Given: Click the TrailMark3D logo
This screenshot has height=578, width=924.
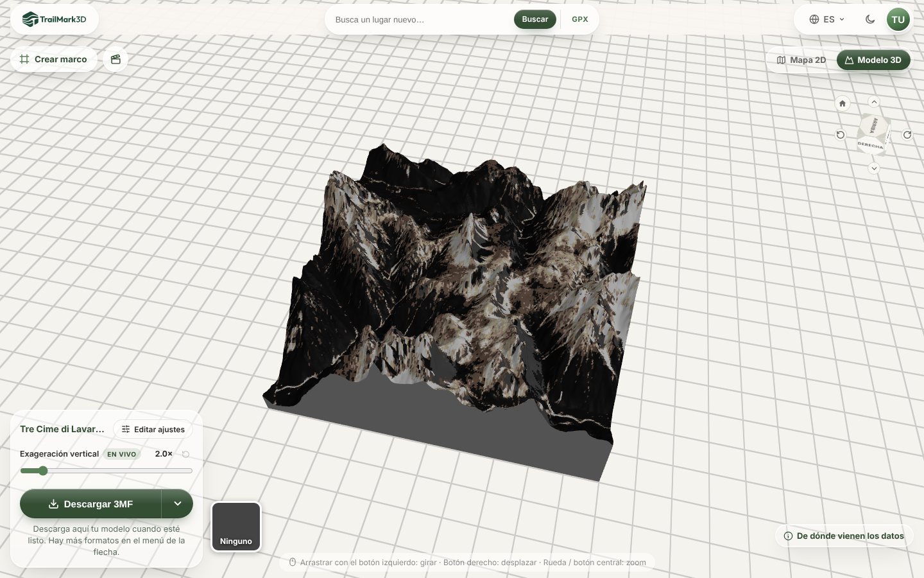Looking at the screenshot, I should pos(54,19).
